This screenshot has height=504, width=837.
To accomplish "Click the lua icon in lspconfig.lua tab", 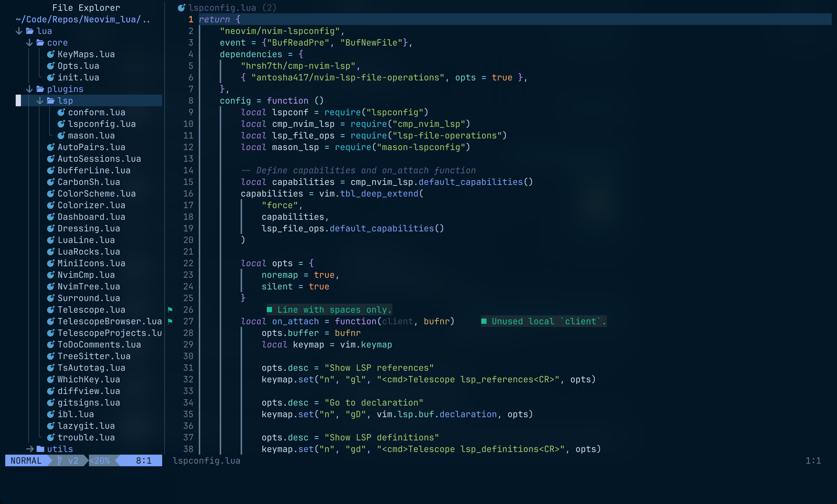I will click(181, 8).
